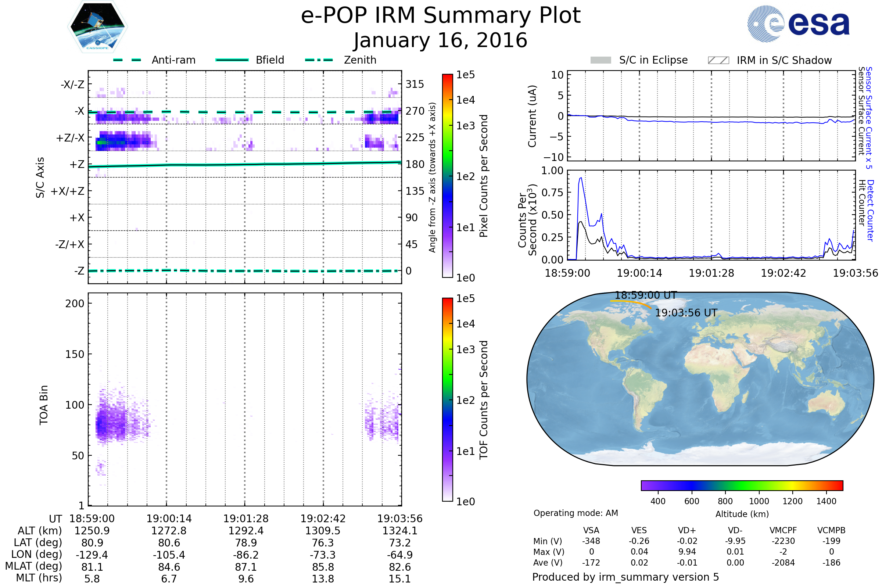The width and height of the screenshot is (882, 588).
Task: Click the e-POP IRM Summary Plot title
Action: point(441,16)
